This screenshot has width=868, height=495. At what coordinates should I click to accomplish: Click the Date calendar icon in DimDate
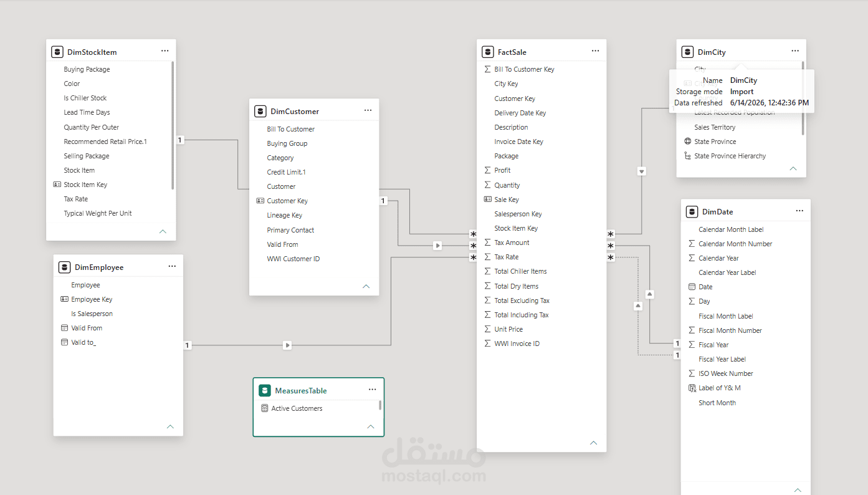click(x=692, y=287)
